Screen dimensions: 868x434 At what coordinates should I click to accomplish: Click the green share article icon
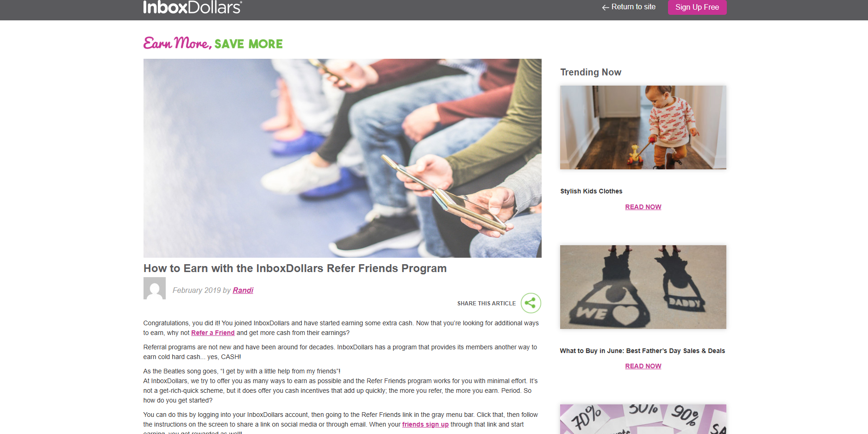pyautogui.click(x=531, y=303)
